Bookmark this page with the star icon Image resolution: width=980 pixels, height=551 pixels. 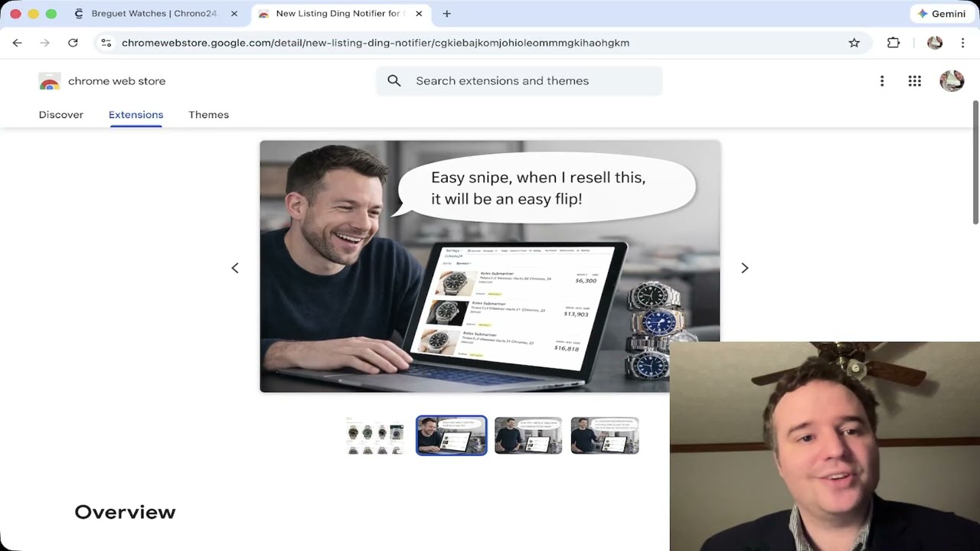854,43
